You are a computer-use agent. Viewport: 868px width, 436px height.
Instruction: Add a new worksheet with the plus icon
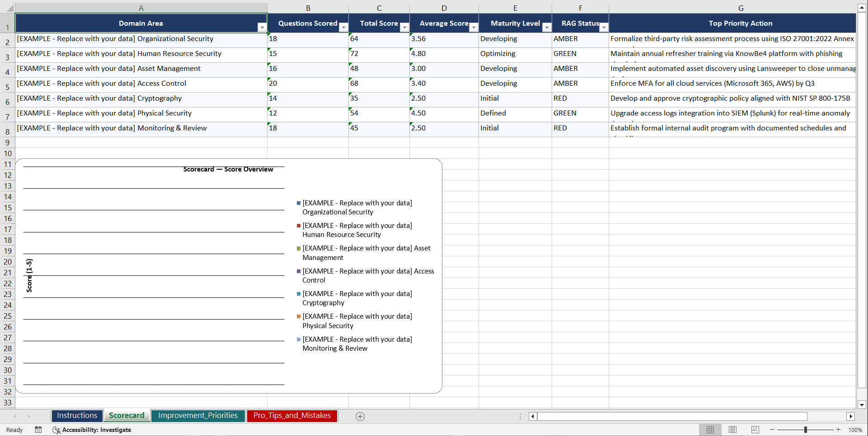[x=360, y=416]
